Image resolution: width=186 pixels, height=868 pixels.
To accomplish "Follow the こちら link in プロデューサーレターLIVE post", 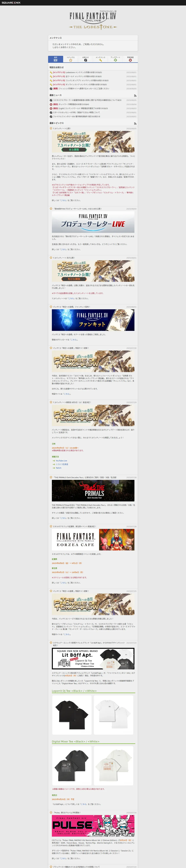I will click(x=63, y=250).
